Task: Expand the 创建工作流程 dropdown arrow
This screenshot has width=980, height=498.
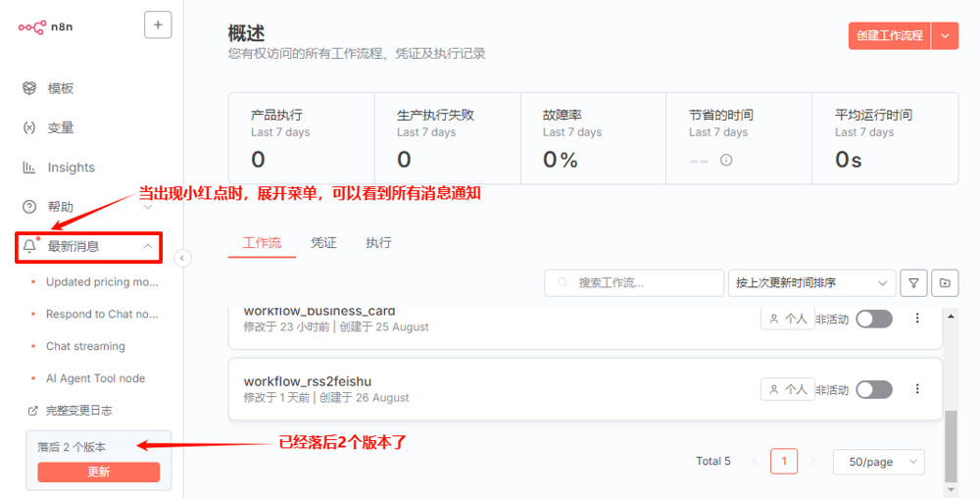Action: tap(945, 35)
